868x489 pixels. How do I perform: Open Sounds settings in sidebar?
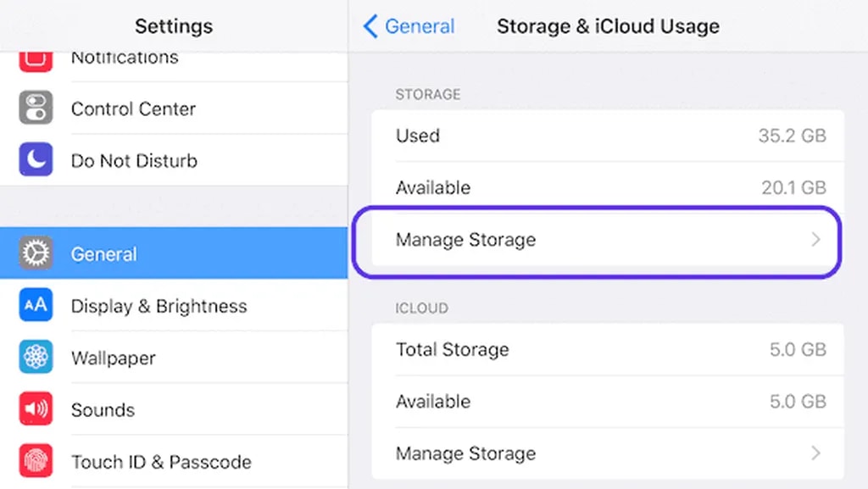click(x=103, y=409)
